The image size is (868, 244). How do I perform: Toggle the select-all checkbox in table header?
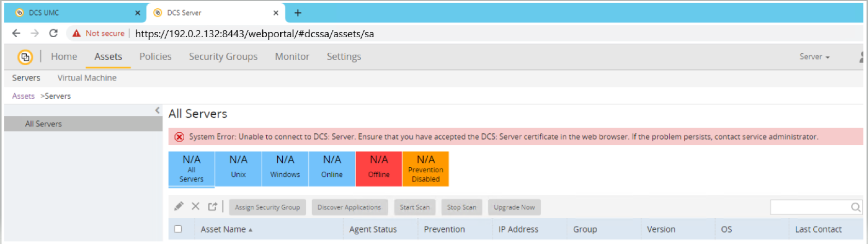178,229
